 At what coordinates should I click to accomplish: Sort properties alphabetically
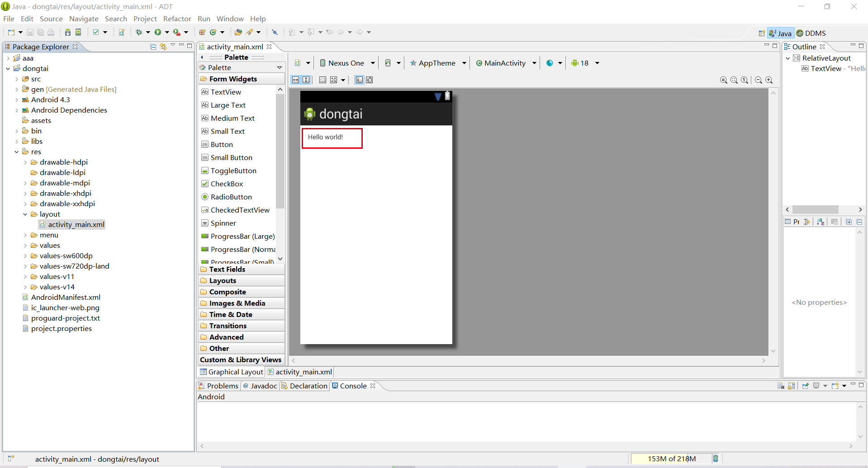point(821,222)
